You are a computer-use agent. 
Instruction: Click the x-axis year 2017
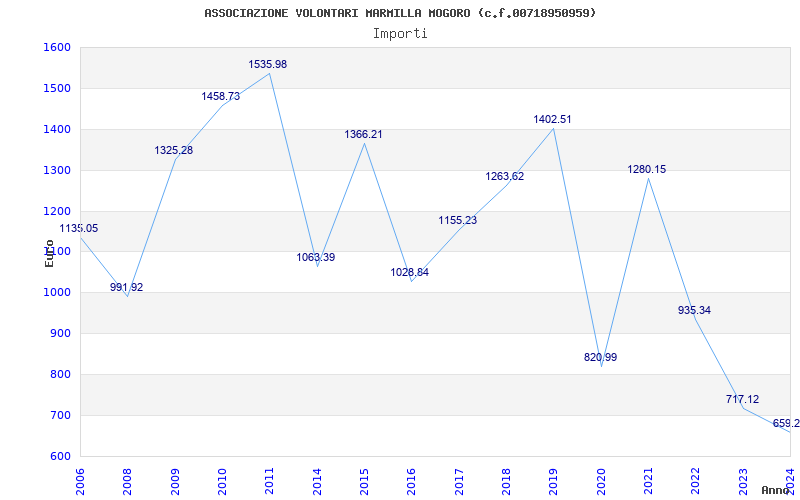pyautogui.click(x=459, y=482)
